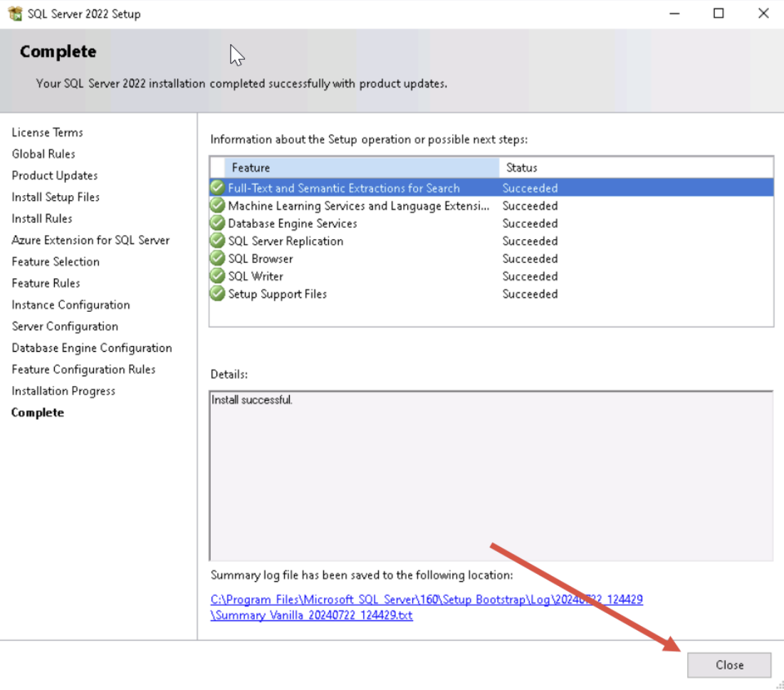Click the Install Rules step
Image resolution: width=784 pixels, height=690 pixels.
tap(42, 219)
